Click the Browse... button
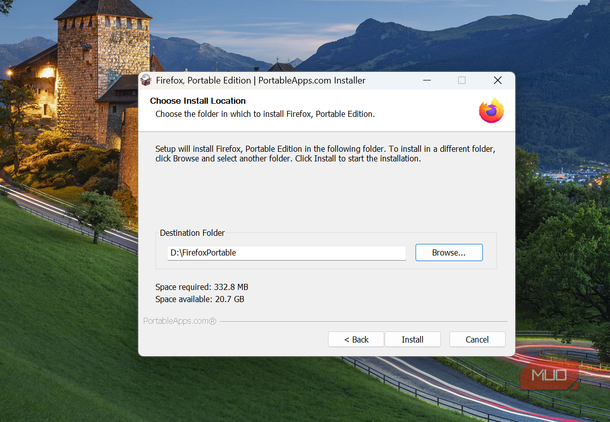 click(449, 252)
